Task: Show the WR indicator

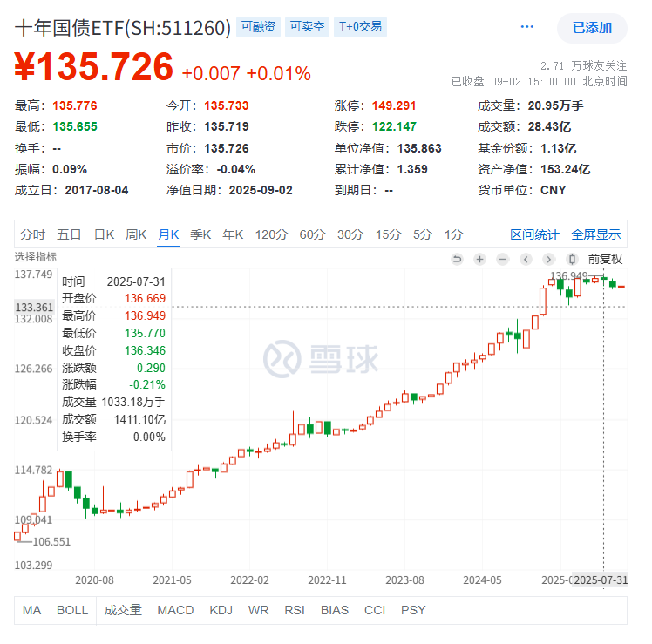Action: point(258,610)
